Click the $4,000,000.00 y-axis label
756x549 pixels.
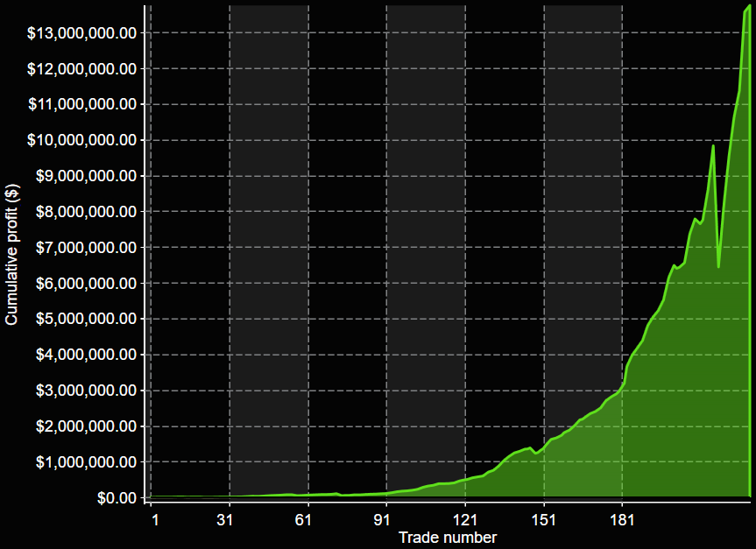click(87, 355)
